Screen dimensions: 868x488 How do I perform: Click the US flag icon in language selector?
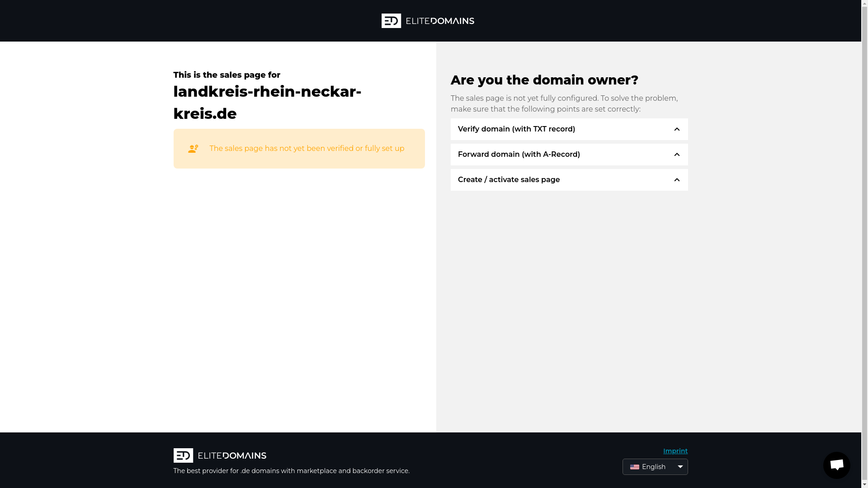[635, 467]
